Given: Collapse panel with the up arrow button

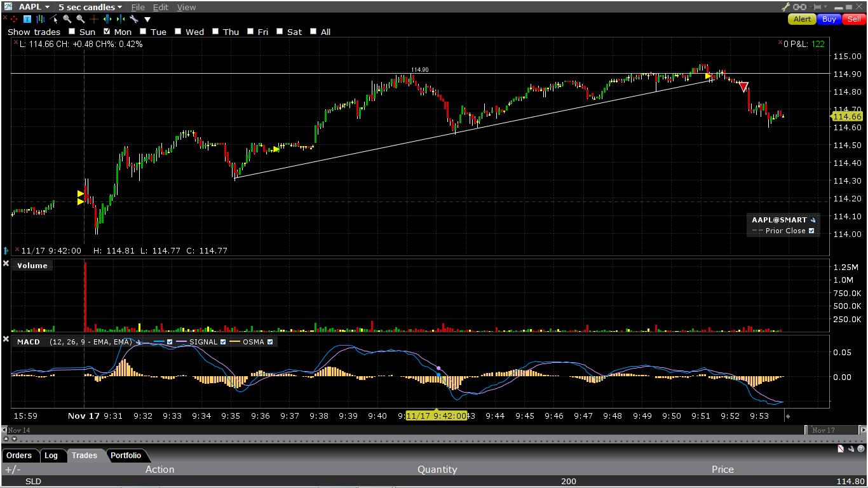Looking at the screenshot, I should click(6, 438).
